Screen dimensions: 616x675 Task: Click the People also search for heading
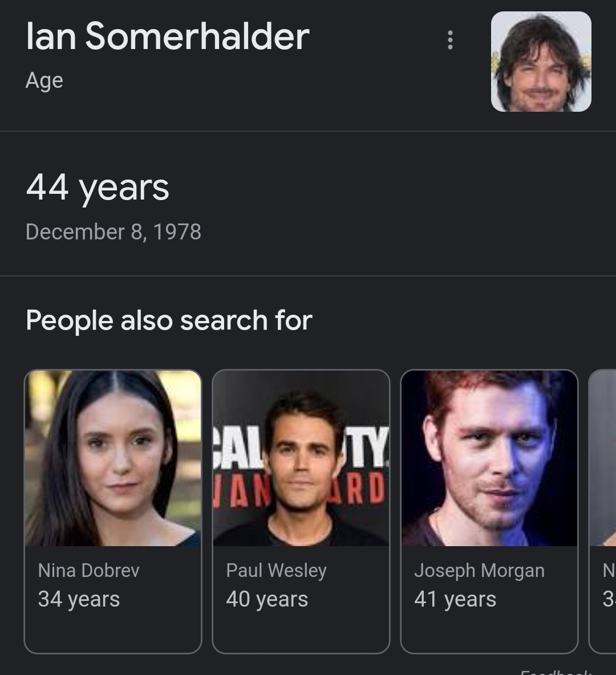pyautogui.click(x=169, y=320)
